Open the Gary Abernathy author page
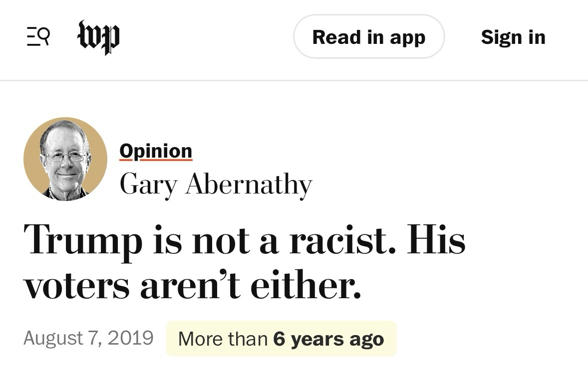Image resolution: width=588 pixels, height=383 pixels. (x=216, y=185)
